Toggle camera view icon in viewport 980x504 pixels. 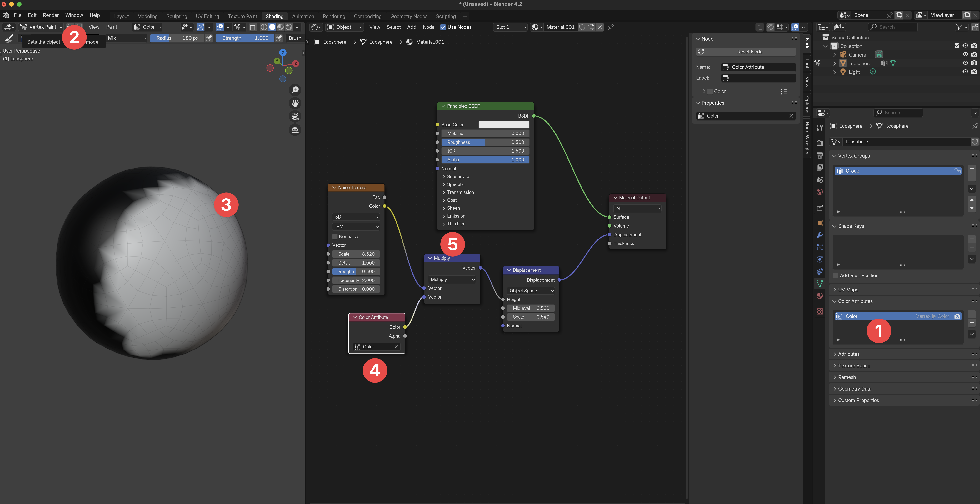click(x=295, y=117)
